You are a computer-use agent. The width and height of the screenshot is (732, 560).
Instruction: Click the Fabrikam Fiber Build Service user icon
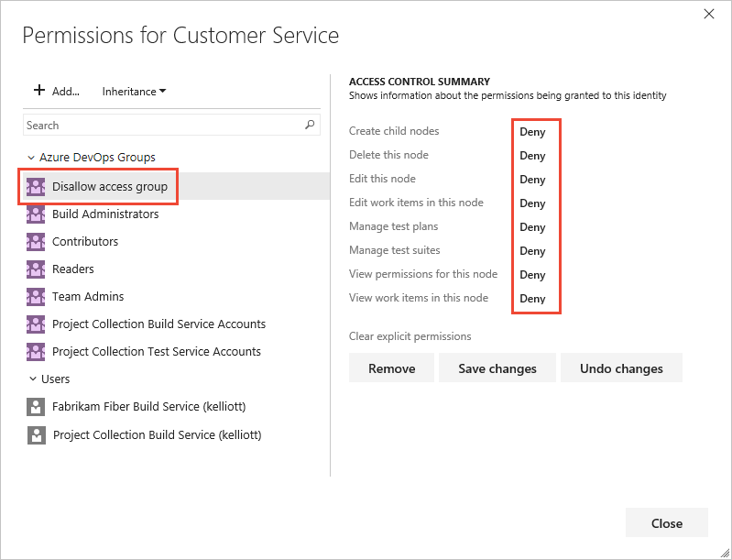tap(36, 407)
